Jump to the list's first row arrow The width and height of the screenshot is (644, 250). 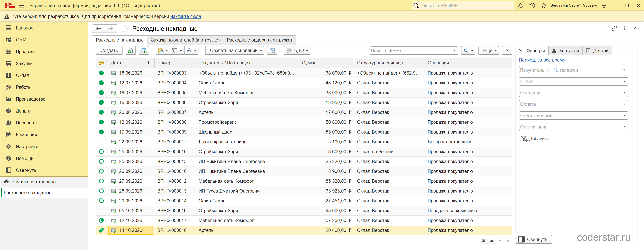(484, 241)
